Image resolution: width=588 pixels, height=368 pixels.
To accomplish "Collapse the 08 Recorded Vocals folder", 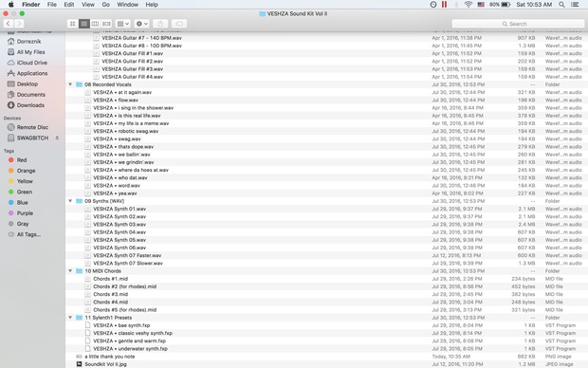I will [70, 84].
